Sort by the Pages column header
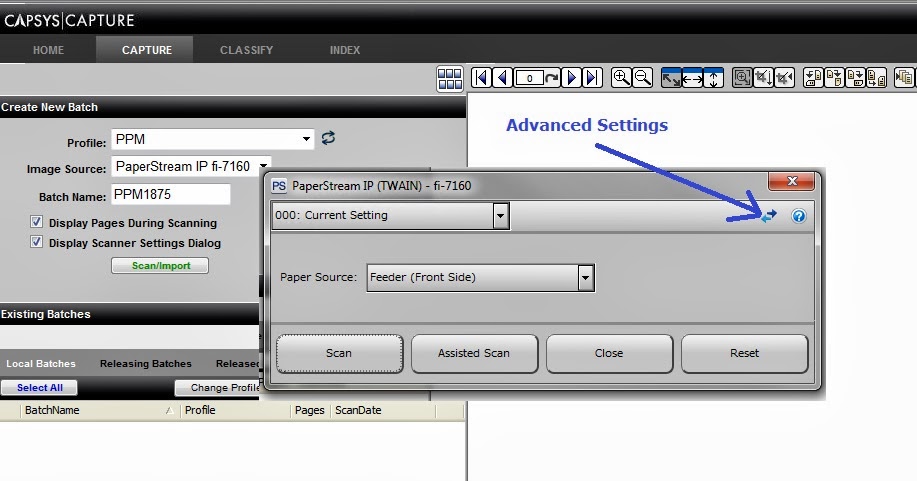Screen dimensions: 917x481 point(310,410)
